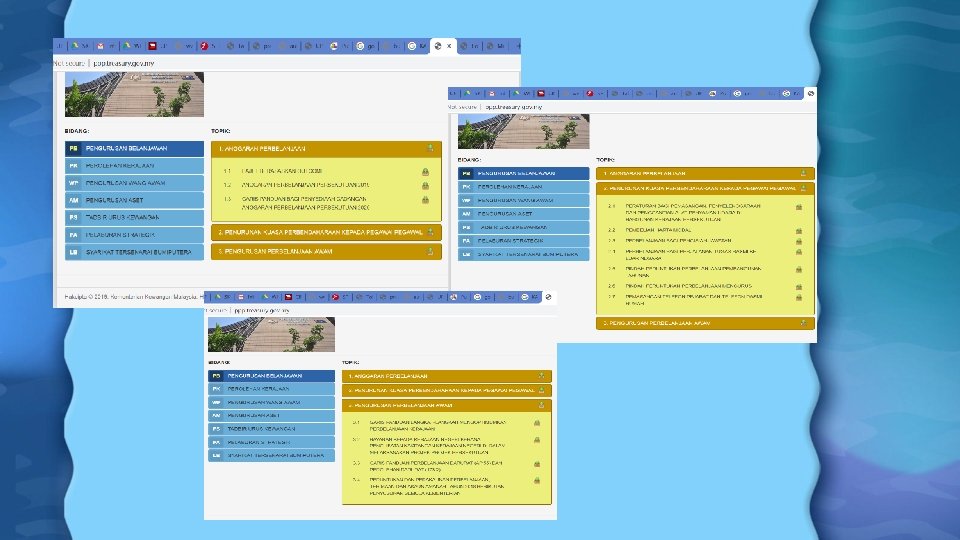Click icon on Penurunan Kuasa header, bottom window

click(541, 390)
